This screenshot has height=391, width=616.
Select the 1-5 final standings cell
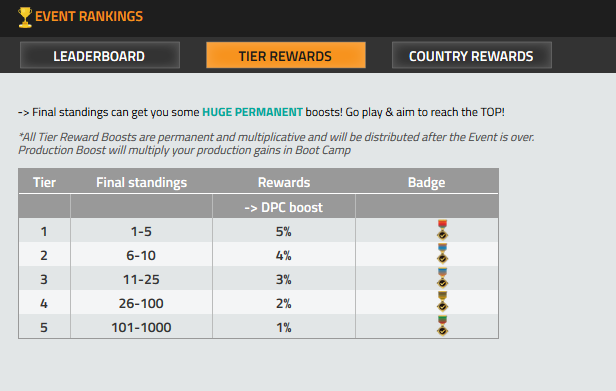(x=141, y=231)
